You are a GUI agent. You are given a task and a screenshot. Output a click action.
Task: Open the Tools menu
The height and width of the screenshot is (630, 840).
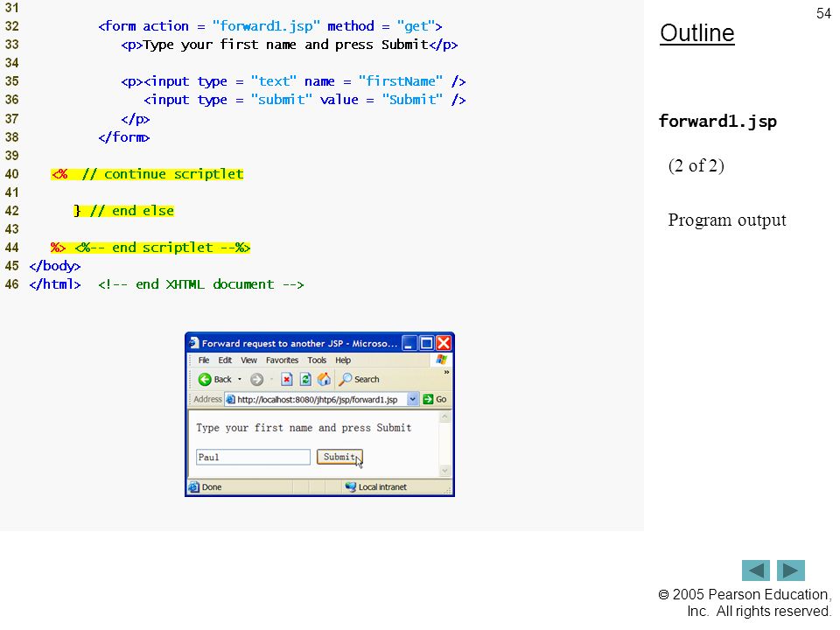coord(317,360)
